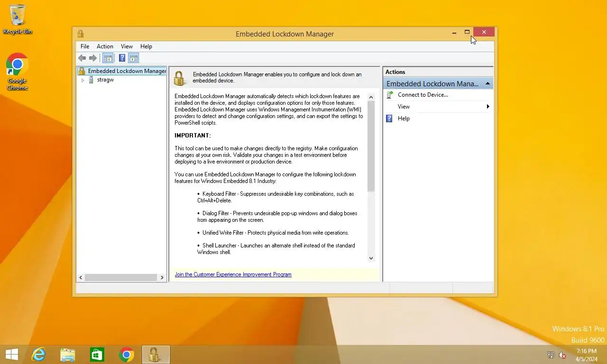This screenshot has height=364, width=607.
Task: Click the tree pane horizontal scrollbar thumb
Action: [121, 277]
